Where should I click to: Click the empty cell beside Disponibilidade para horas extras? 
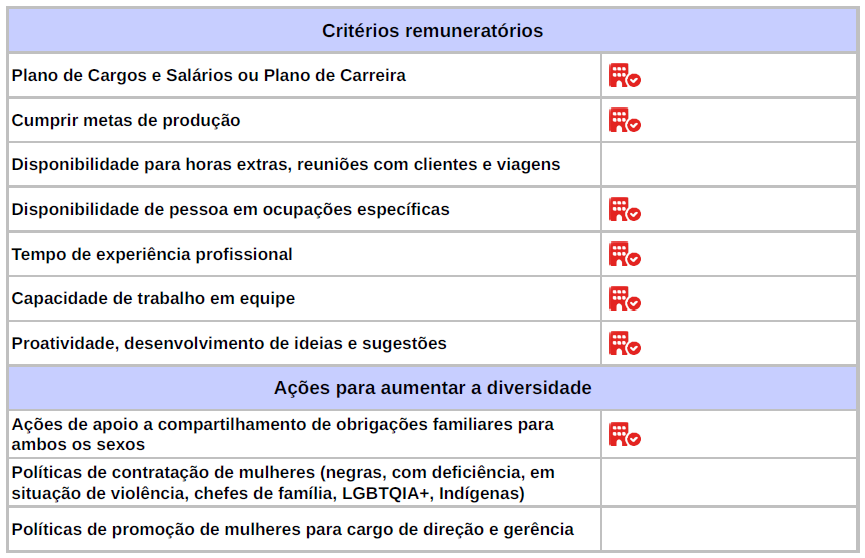(729, 165)
